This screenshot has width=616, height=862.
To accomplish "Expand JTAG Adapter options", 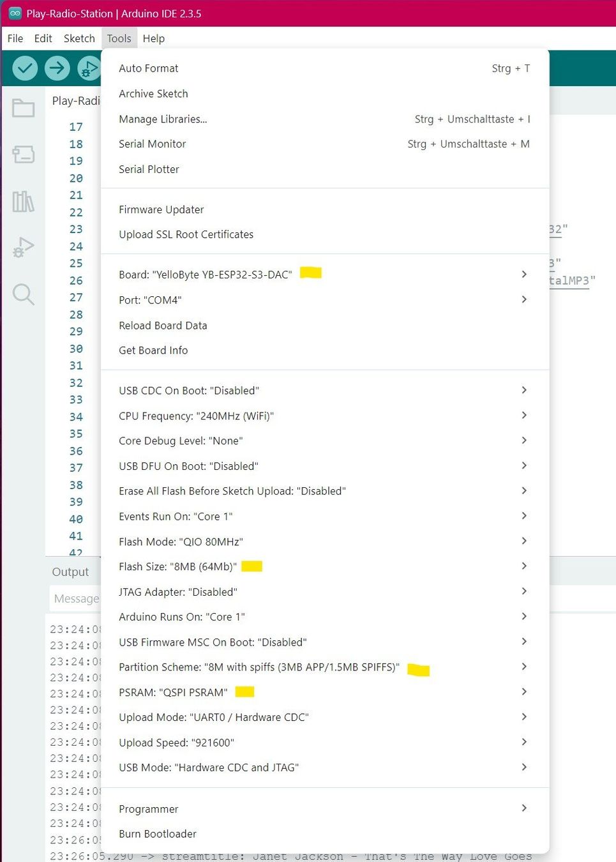I will pos(325,592).
